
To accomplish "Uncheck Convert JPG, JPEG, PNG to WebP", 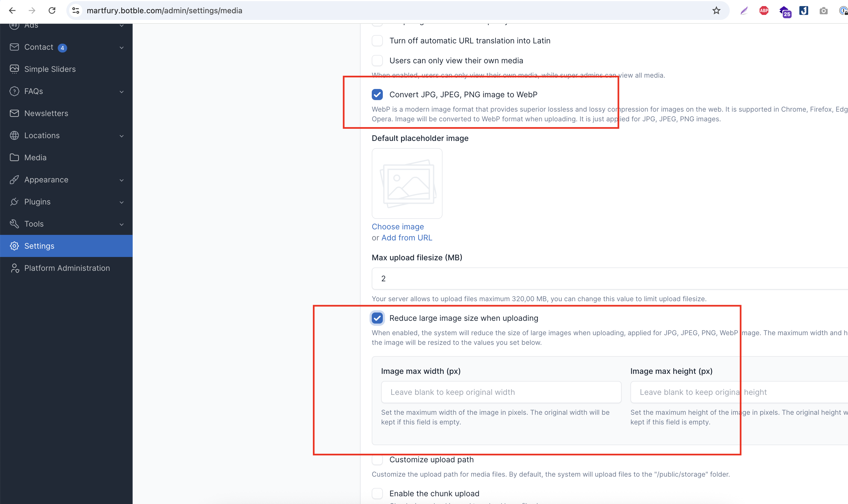I will pyautogui.click(x=377, y=95).
